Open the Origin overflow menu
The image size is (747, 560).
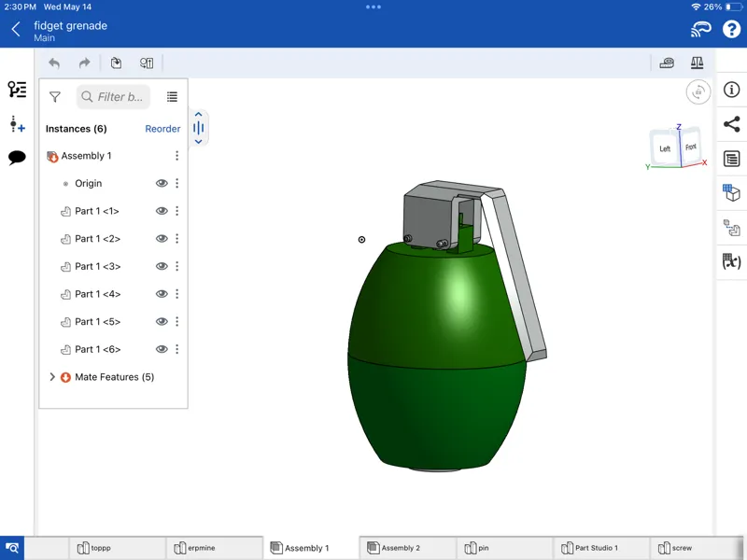pyautogui.click(x=176, y=183)
